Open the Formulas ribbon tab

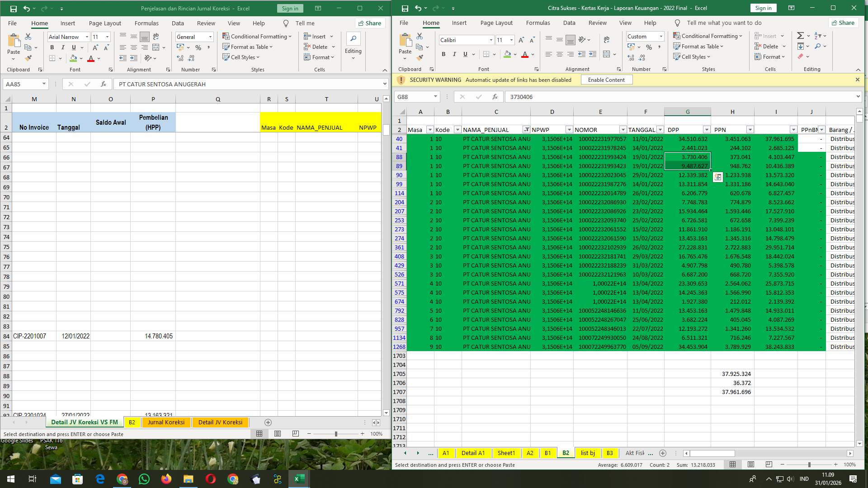(x=146, y=23)
